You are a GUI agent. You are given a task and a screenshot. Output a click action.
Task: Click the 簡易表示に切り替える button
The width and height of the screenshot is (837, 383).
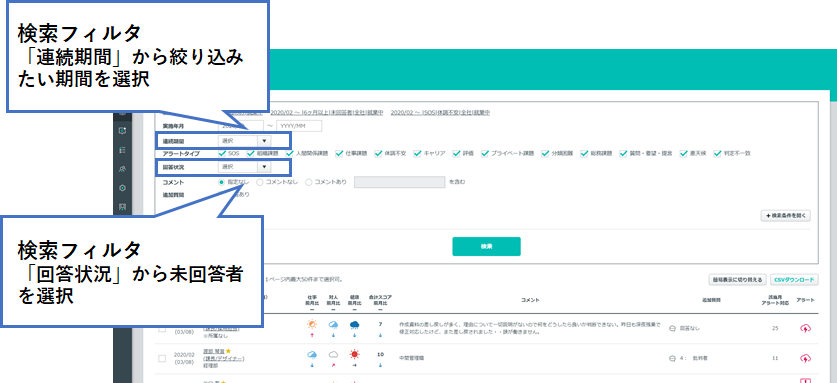click(738, 279)
